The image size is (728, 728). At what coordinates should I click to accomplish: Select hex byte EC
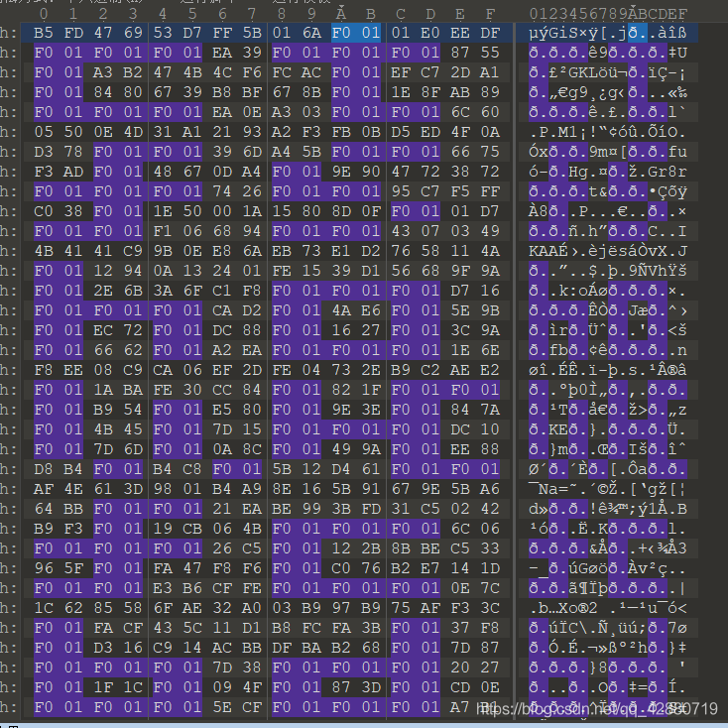pos(103,330)
